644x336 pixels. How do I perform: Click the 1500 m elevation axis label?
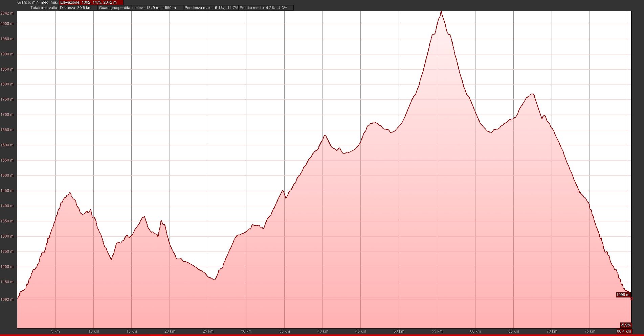[7, 175]
